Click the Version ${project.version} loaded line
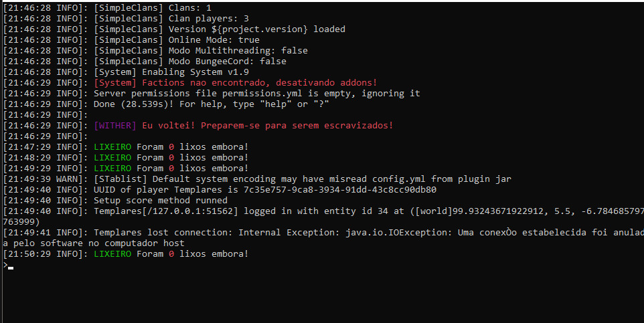This screenshot has height=323, width=644. [220, 29]
